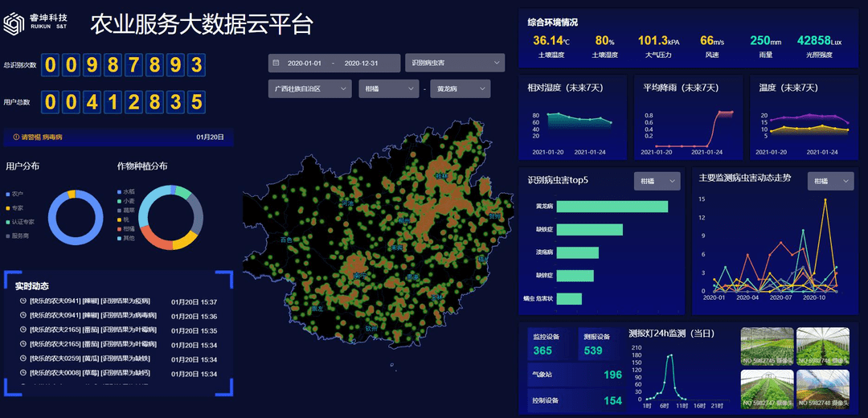Open 柑橘 dropdown in 主要监测病虫害动态走势 panel
The height and width of the screenshot is (418, 868).
click(830, 181)
